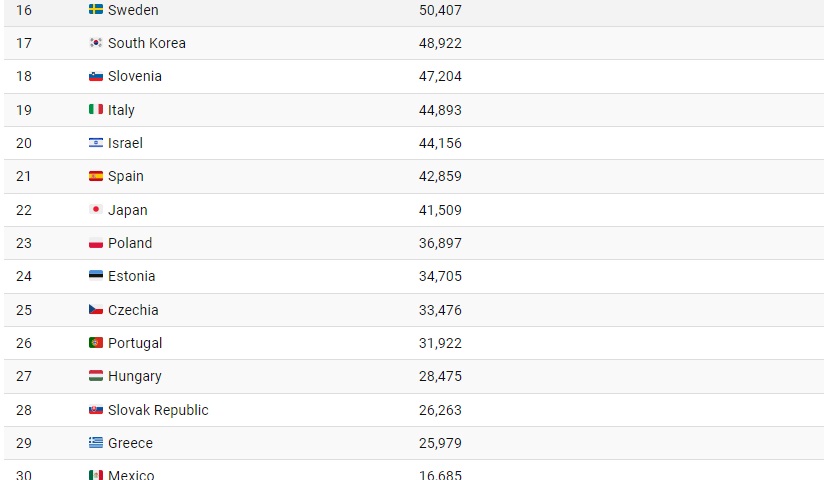Click the Poland flag icon

coord(96,243)
